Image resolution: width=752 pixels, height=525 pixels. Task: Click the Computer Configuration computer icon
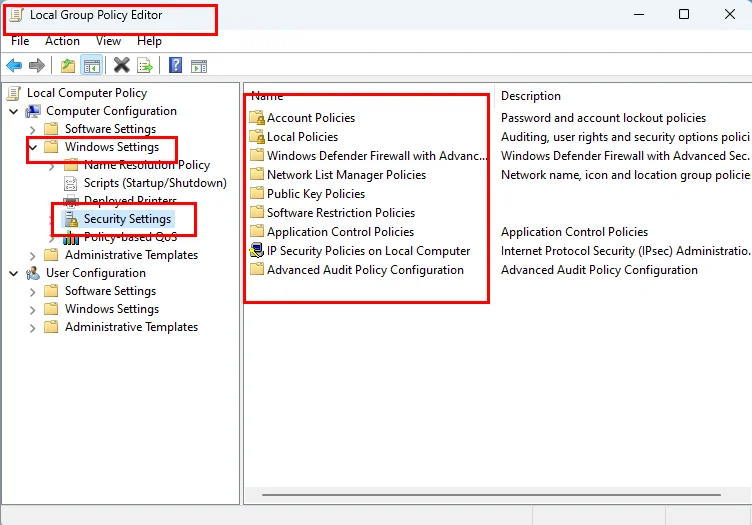click(33, 111)
